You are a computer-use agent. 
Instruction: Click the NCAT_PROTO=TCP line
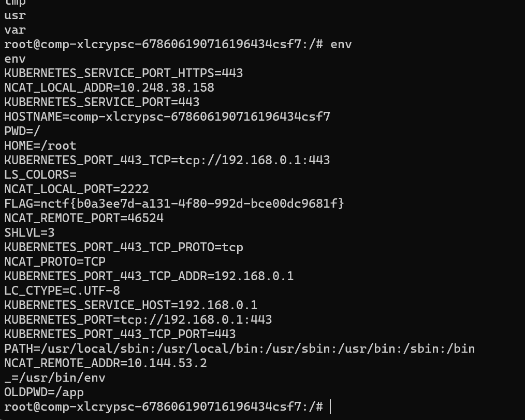click(x=54, y=262)
